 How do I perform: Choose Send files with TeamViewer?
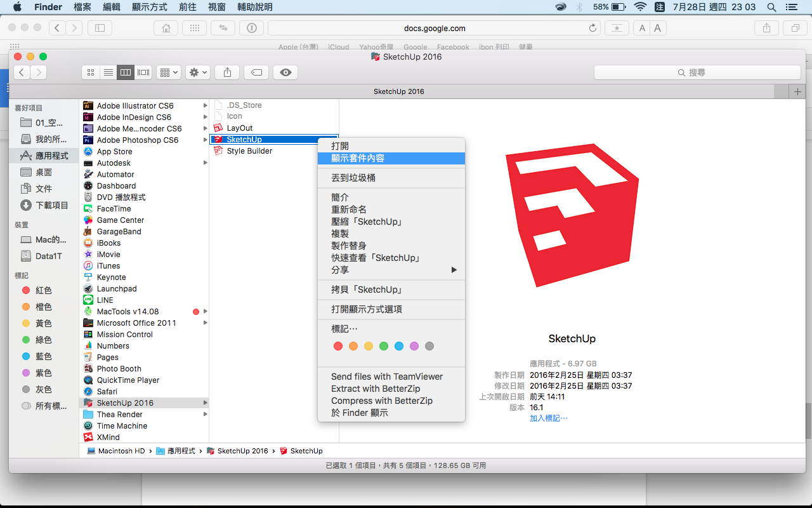(391, 377)
